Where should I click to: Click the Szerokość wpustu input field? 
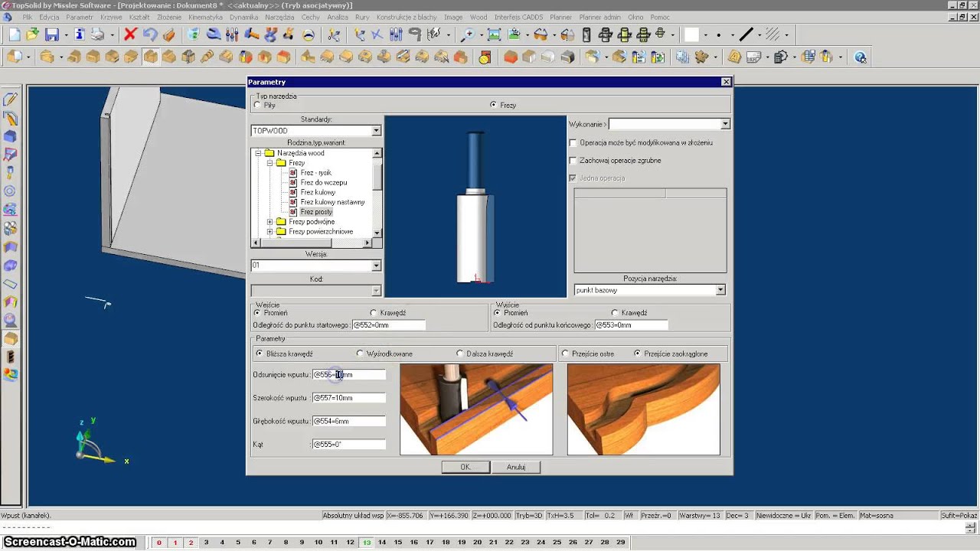pos(348,398)
